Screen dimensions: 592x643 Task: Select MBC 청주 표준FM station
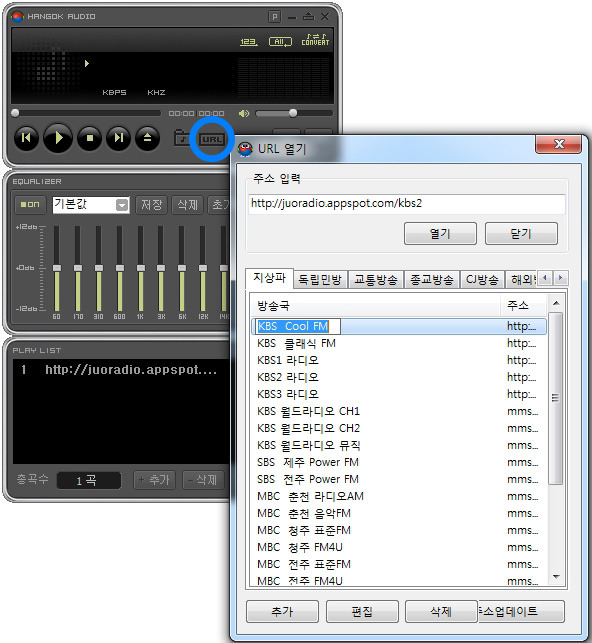point(398,531)
